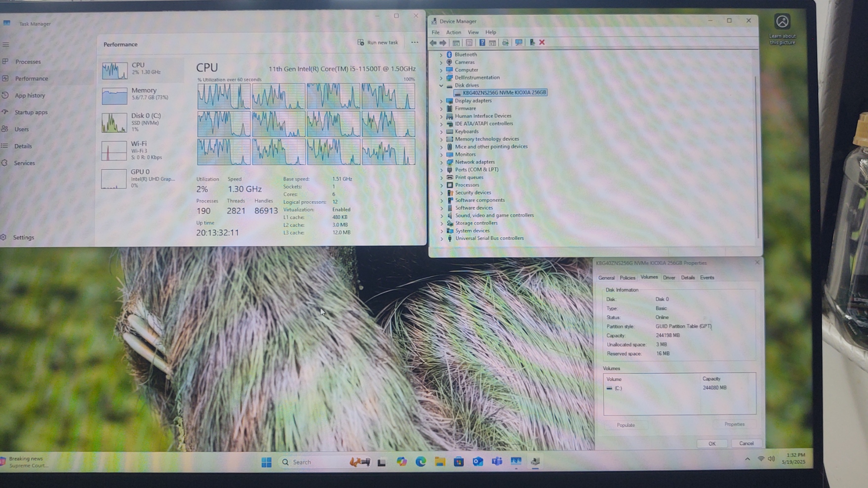Click the red Uninstall device icon

[x=542, y=42]
